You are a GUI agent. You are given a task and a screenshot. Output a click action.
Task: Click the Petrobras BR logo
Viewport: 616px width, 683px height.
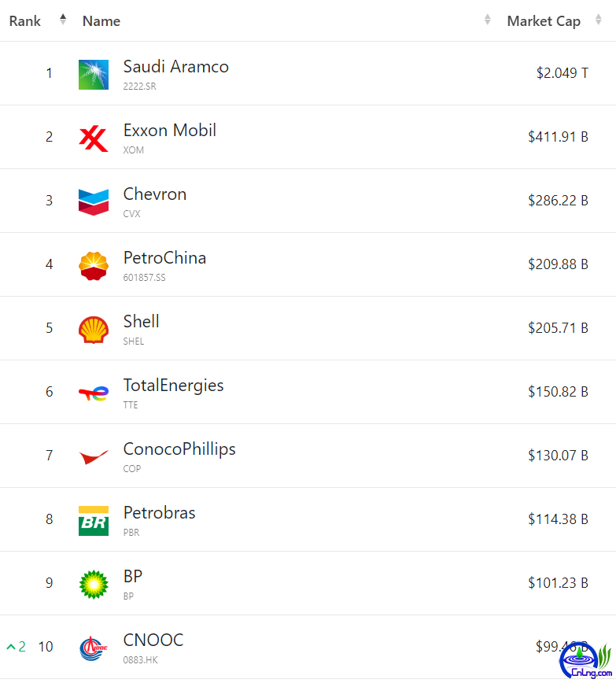pyautogui.click(x=94, y=521)
